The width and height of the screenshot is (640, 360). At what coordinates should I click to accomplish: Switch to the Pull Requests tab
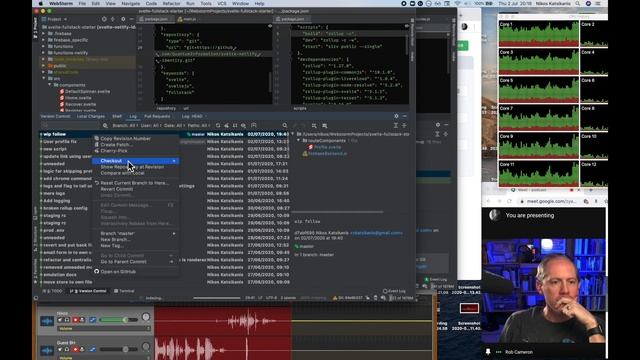tap(157, 116)
